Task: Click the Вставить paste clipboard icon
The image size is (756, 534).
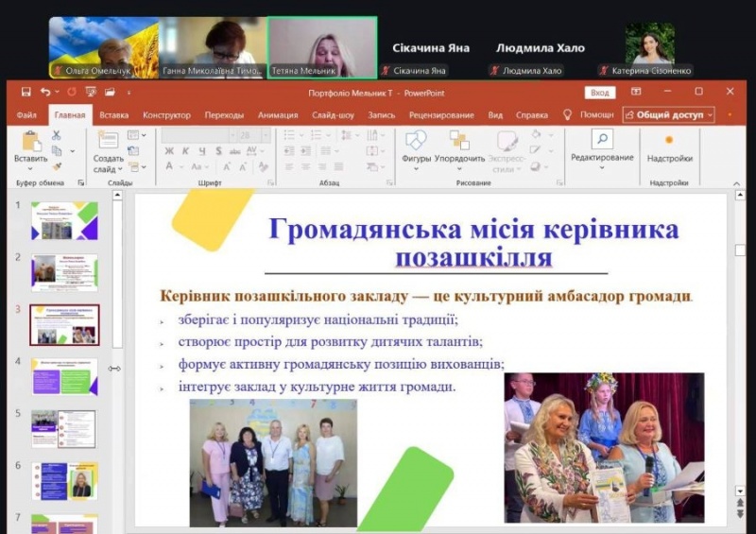Action: click(x=30, y=142)
